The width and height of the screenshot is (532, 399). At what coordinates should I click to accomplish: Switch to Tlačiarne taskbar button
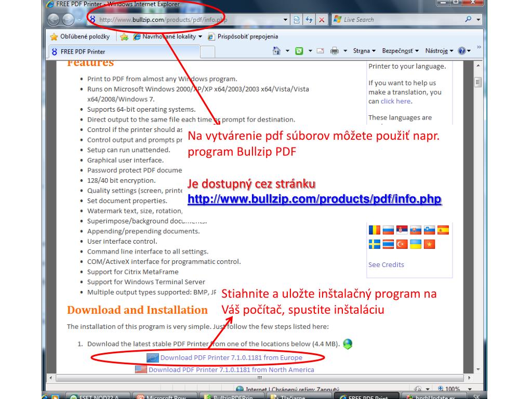click(x=299, y=396)
